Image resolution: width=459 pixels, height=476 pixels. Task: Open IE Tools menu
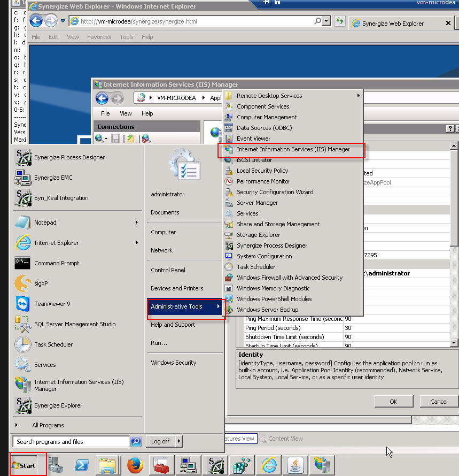(x=126, y=37)
